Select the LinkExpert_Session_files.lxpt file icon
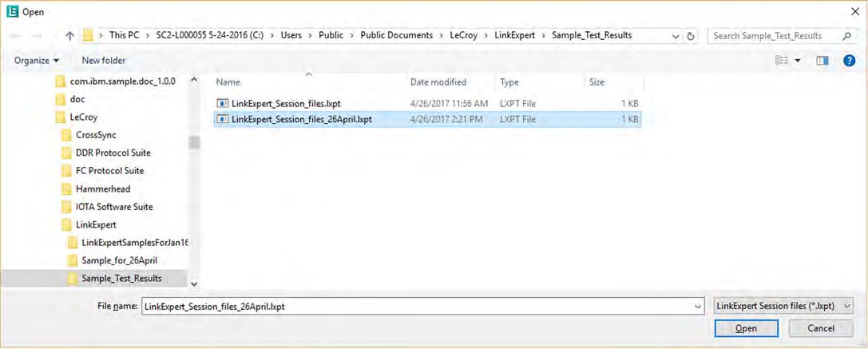Image resolution: width=868 pixels, height=349 pixels. pos(223,103)
